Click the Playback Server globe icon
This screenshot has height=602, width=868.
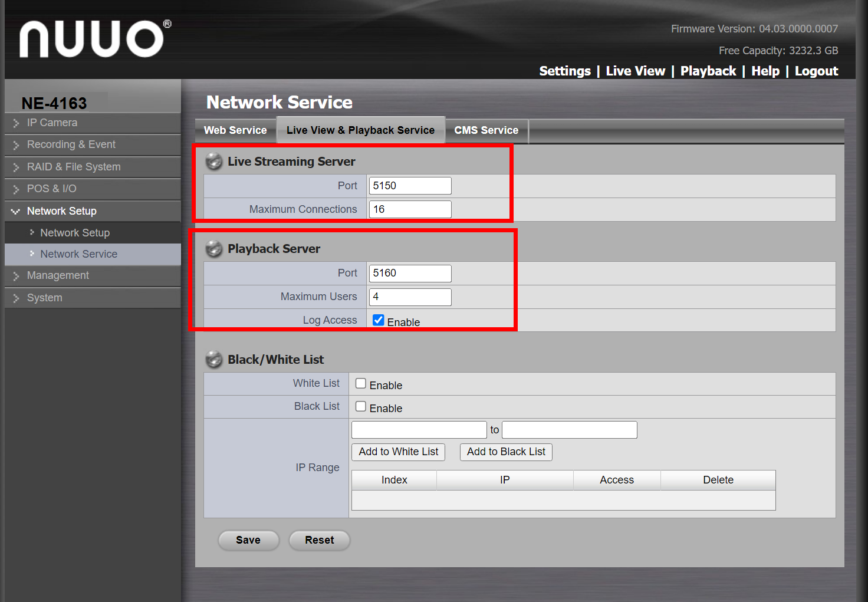[x=213, y=249]
